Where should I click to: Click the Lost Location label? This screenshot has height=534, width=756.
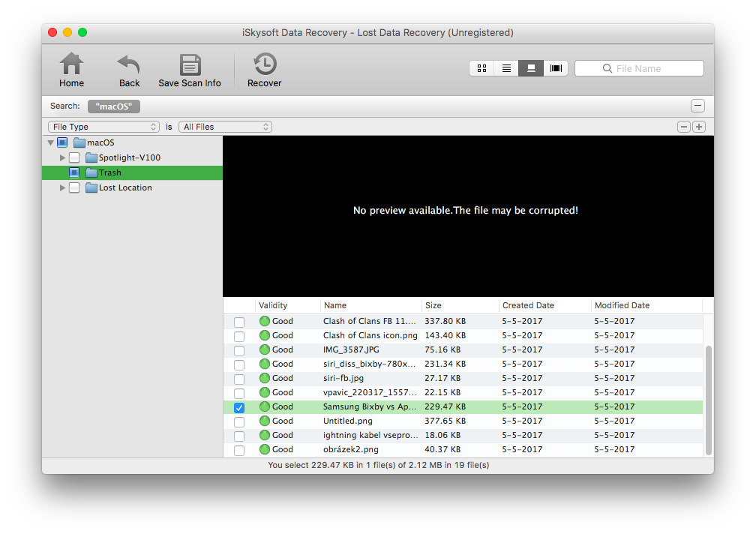(125, 187)
